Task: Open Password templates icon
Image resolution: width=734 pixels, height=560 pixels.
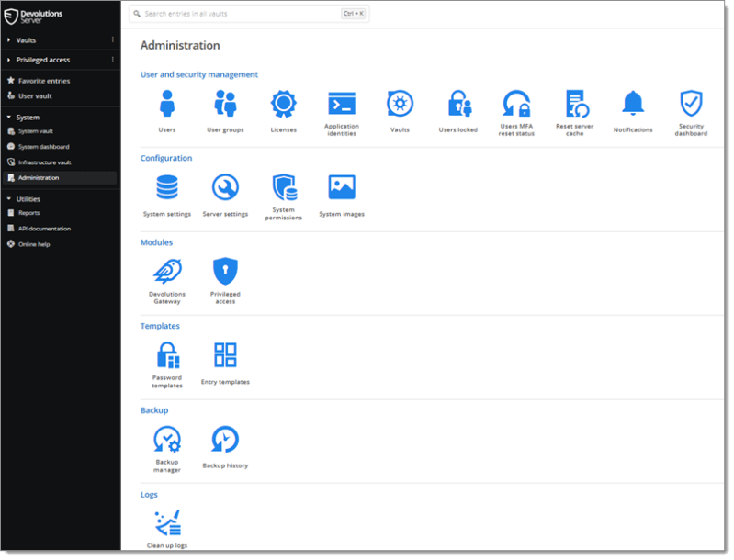Action: pos(168,355)
